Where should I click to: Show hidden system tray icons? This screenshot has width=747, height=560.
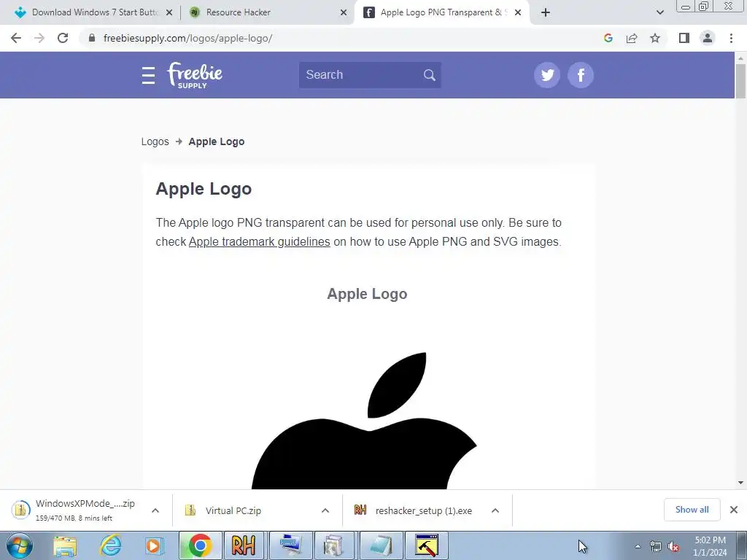point(638,546)
